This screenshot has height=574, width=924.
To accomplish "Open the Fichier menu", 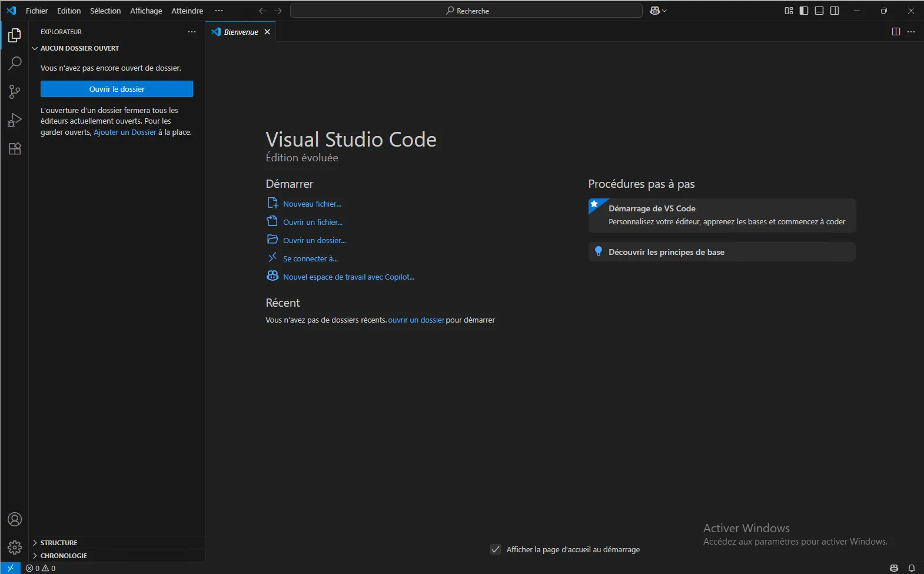I will tap(36, 11).
